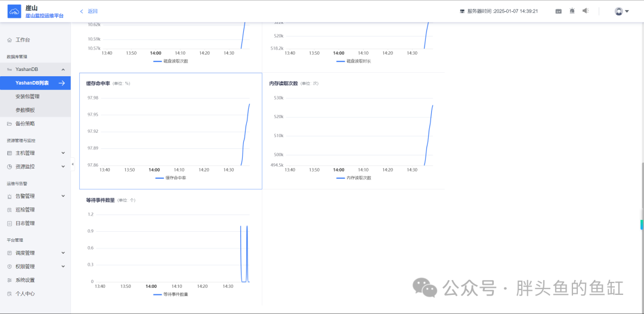Click the 内存读取次数 chart title
This screenshot has width=644, height=314.
pos(284,83)
